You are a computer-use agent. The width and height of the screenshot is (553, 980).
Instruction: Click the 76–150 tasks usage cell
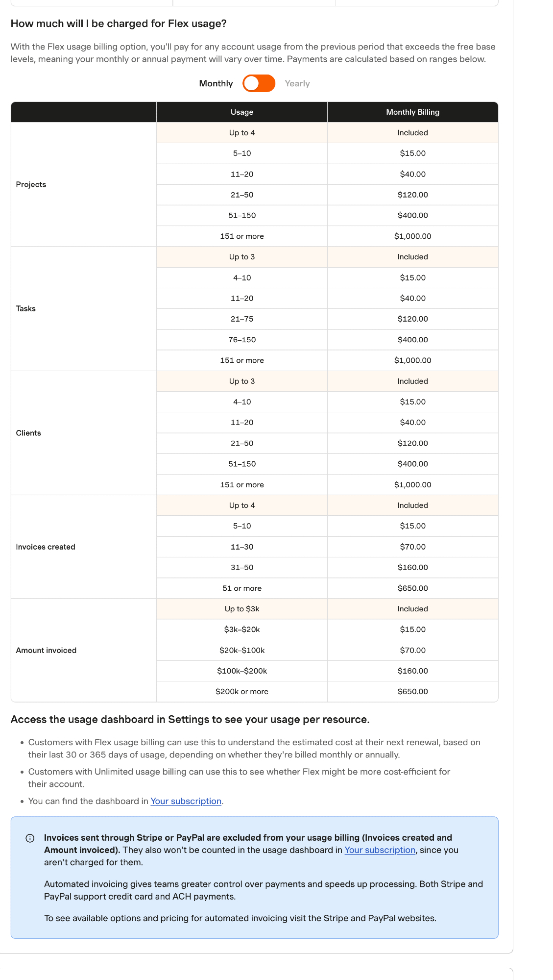tap(242, 340)
